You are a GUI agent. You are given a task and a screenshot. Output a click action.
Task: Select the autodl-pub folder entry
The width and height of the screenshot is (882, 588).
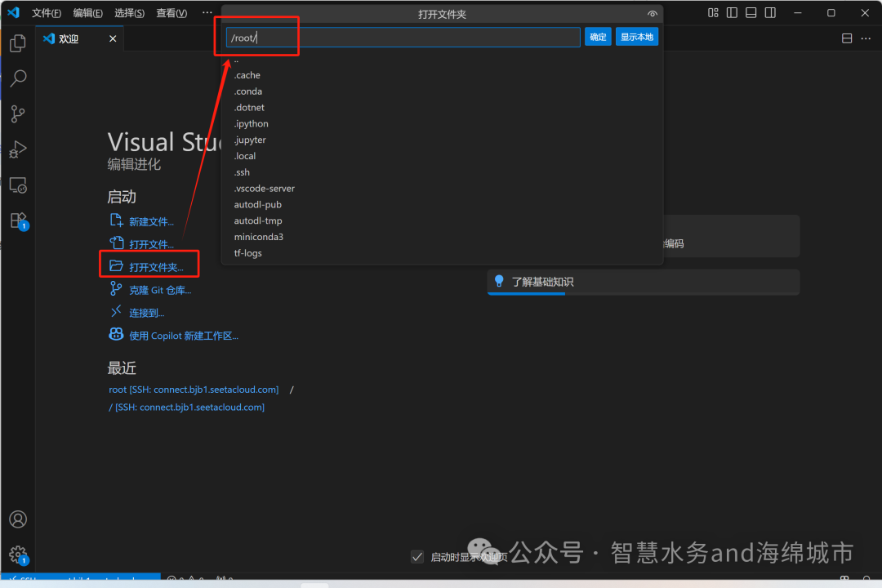click(x=442, y=204)
